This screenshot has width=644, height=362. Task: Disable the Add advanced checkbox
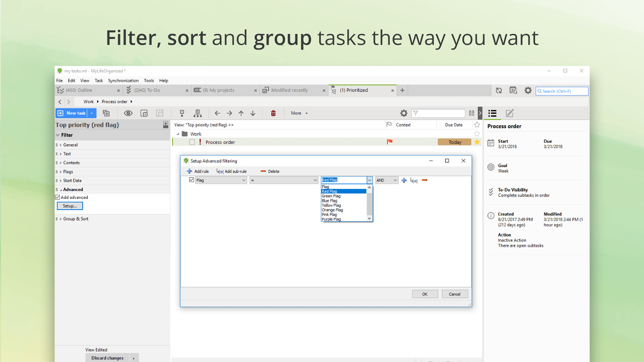tap(57, 197)
